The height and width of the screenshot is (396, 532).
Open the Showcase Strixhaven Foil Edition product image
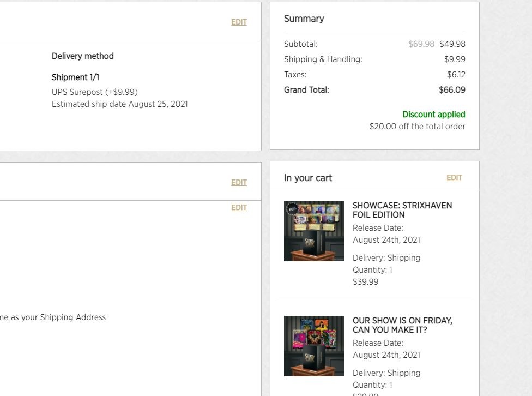pos(314,231)
